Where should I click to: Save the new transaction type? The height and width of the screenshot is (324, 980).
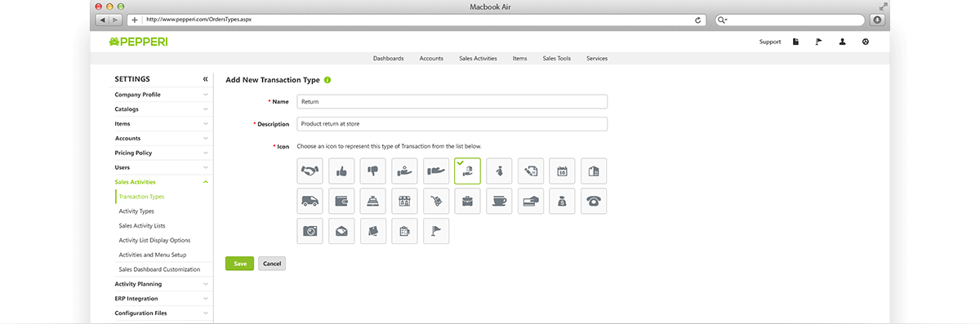tap(240, 264)
